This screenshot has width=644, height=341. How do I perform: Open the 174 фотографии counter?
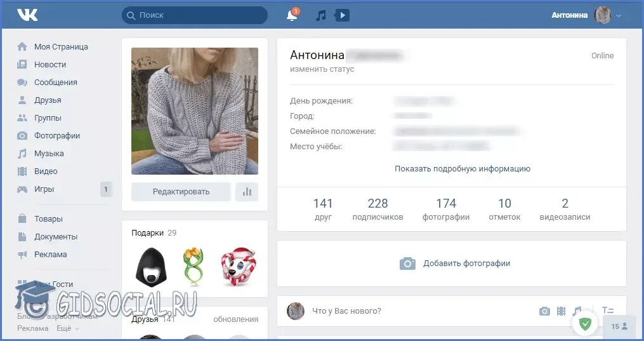click(x=446, y=209)
